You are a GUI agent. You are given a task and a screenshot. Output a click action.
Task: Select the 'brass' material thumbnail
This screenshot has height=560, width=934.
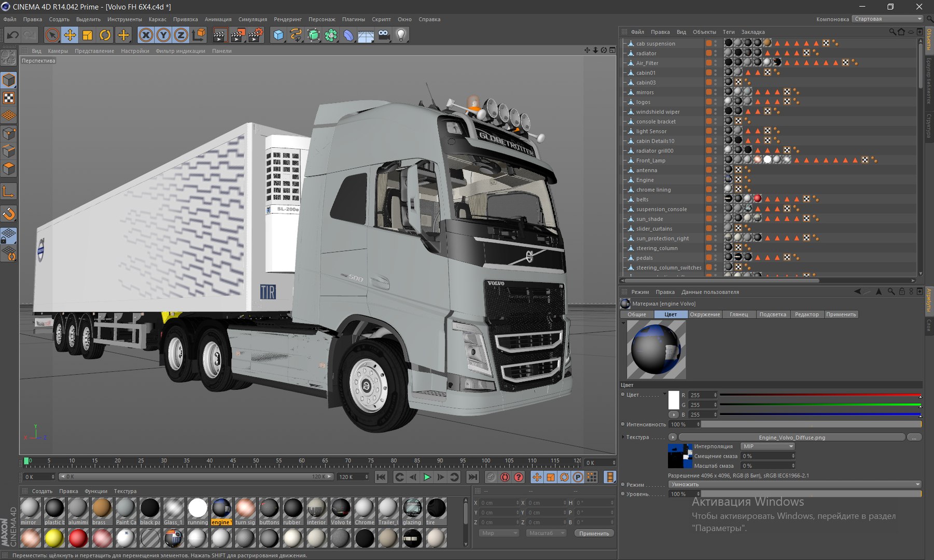pos(101,511)
